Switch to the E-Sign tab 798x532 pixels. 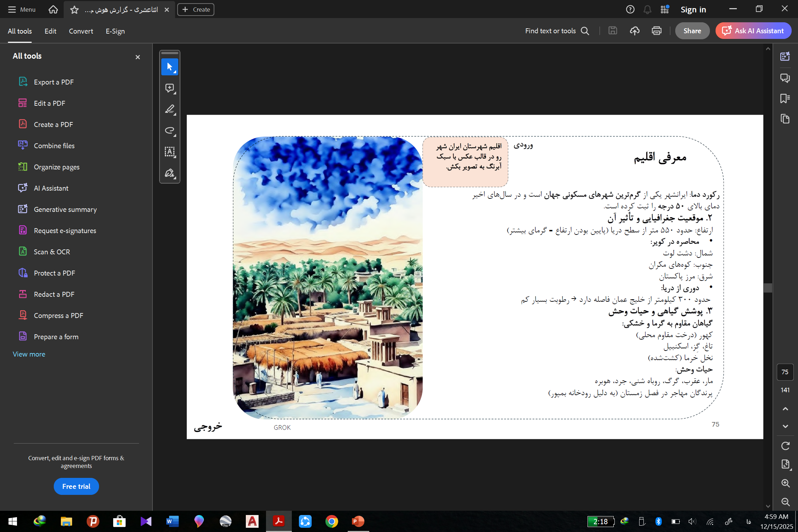point(115,31)
